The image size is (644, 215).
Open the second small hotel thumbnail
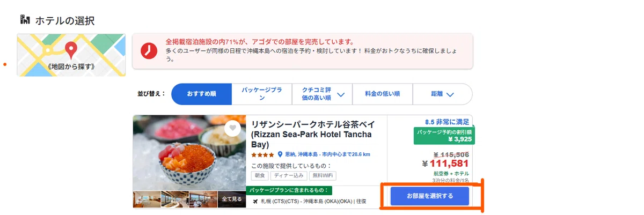[x=174, y=199]
